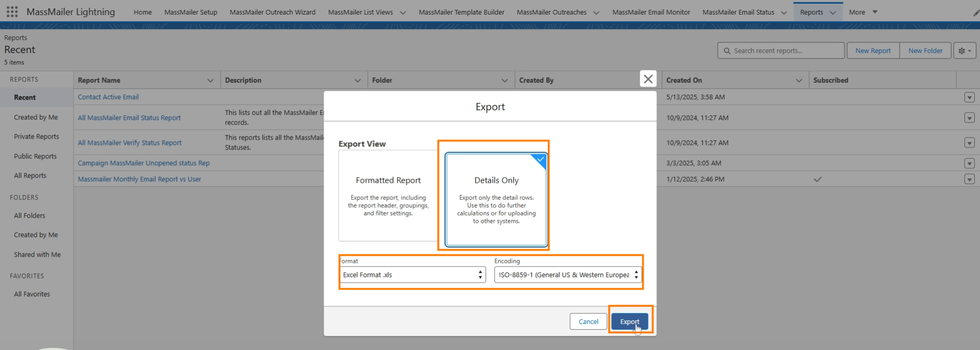This screenshot has height=350, width=980.
Task: Click the New Folder button
Action: (925, 50)
